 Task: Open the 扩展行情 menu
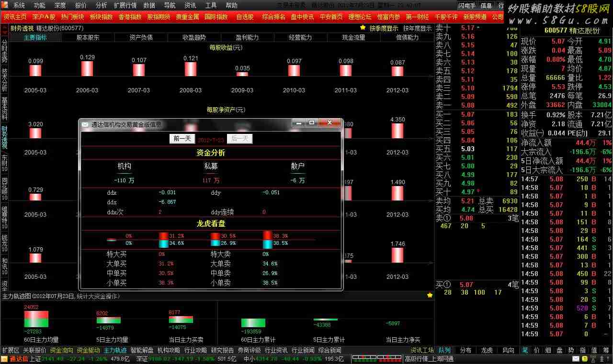(x=125, y=5)
